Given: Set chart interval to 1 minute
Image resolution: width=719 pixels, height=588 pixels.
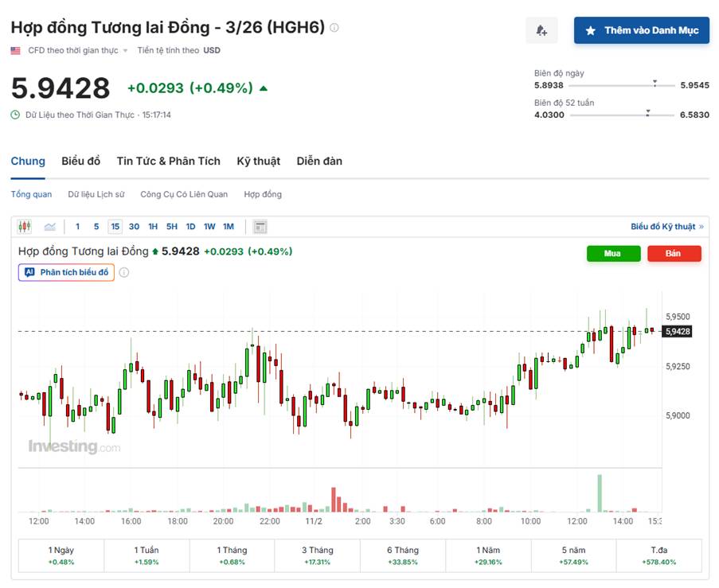Looking at the screenshot, I should 77,227.
